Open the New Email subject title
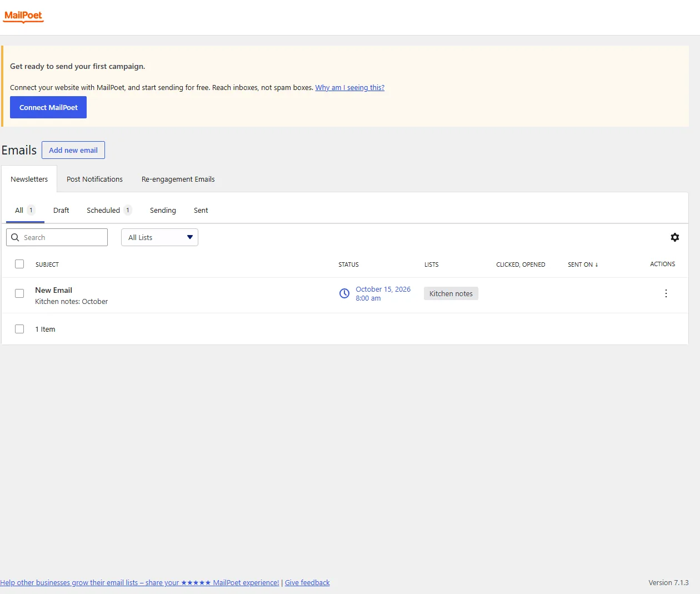 tap(53, 290)
